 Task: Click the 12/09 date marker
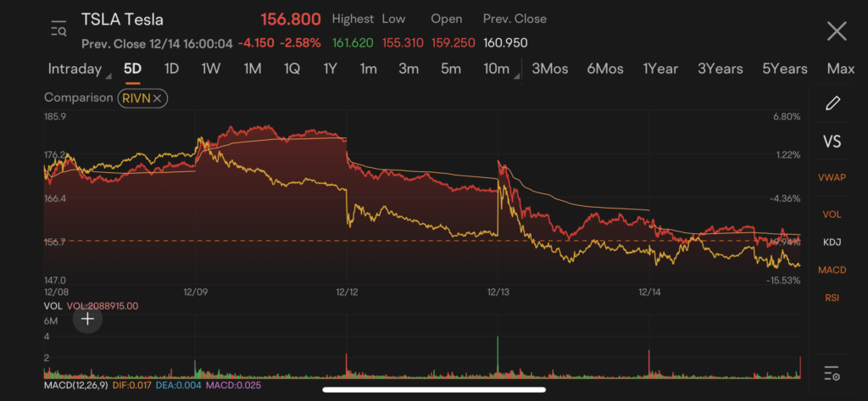pyautogui.click(x=195, y=291)
